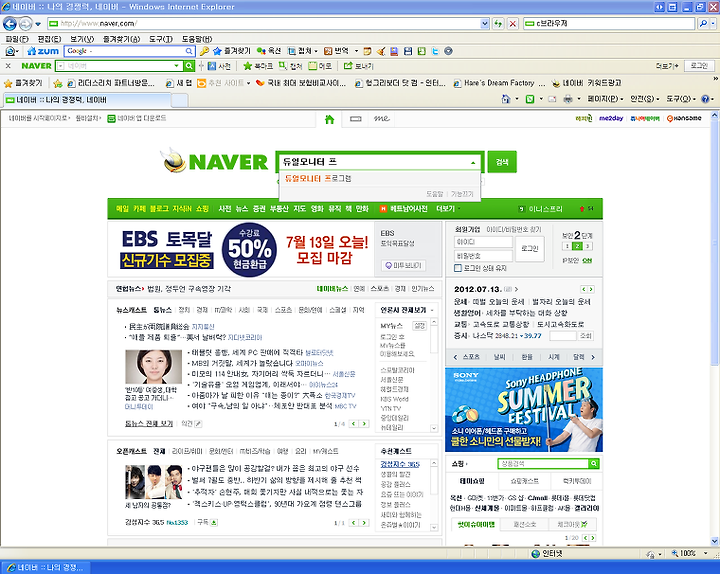Click the key icon in zum toolbar
Image resolution: width=720 pixels, height=574 pixels.
[204, 51]
